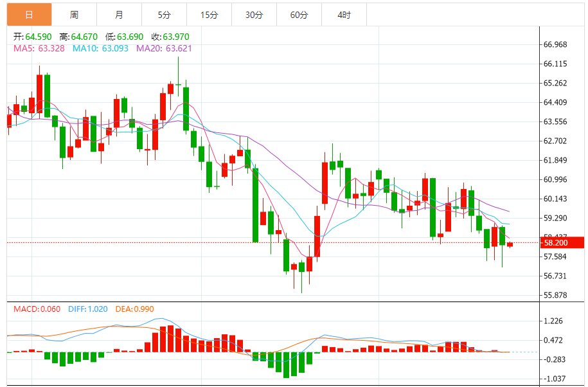Click the MACD:0.060 indicator label

point(37,309)
